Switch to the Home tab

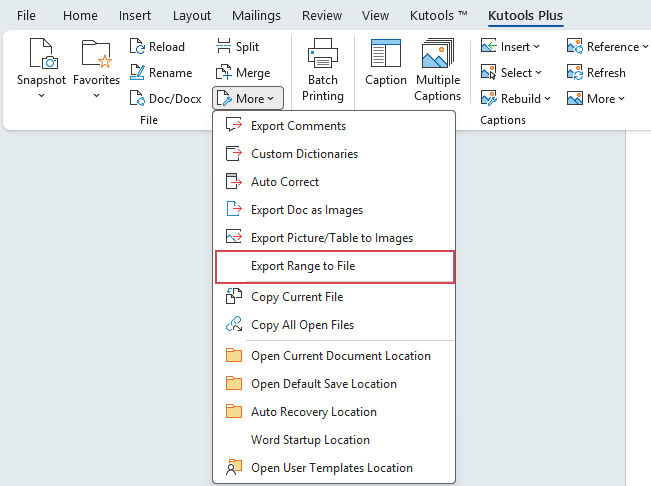click(x=80, y=16)
